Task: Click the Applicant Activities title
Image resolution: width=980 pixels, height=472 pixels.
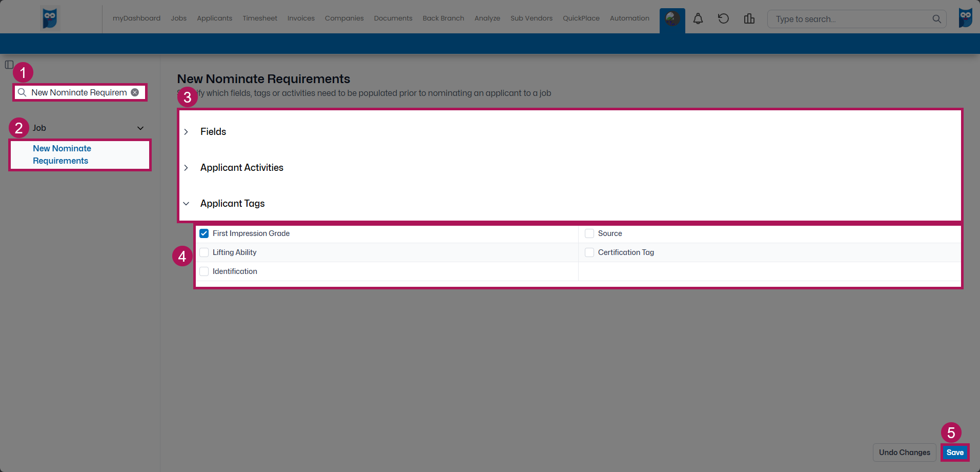Action: point(242,168)
